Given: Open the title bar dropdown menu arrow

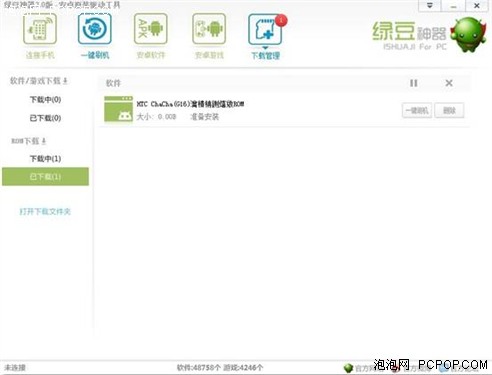Looking at the screenshot, I should (430, 6).
